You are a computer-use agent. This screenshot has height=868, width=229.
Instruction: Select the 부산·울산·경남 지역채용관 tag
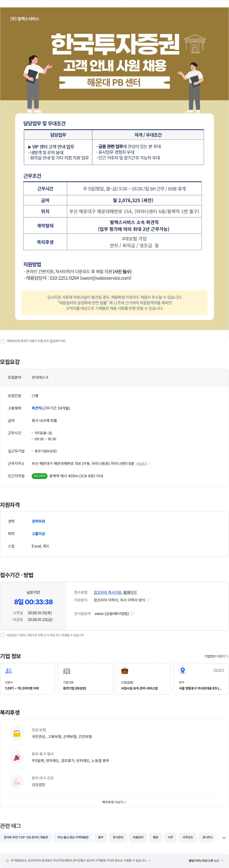(x=73, y=837)
